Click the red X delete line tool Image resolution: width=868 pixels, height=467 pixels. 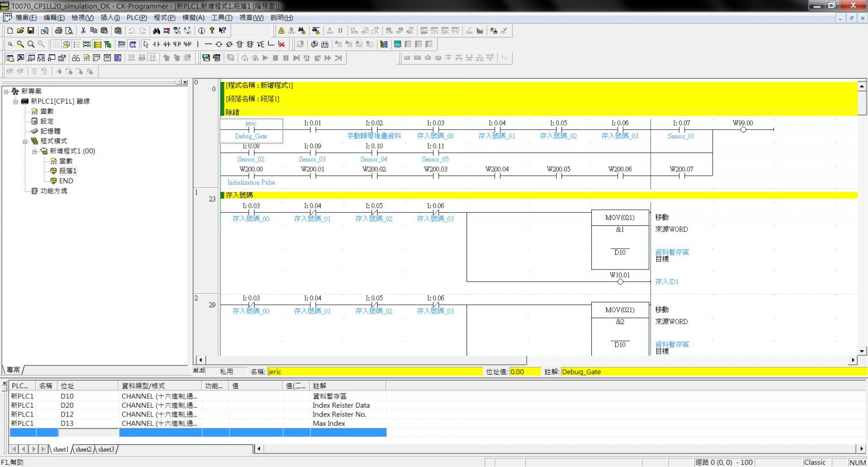pos(282,45)
